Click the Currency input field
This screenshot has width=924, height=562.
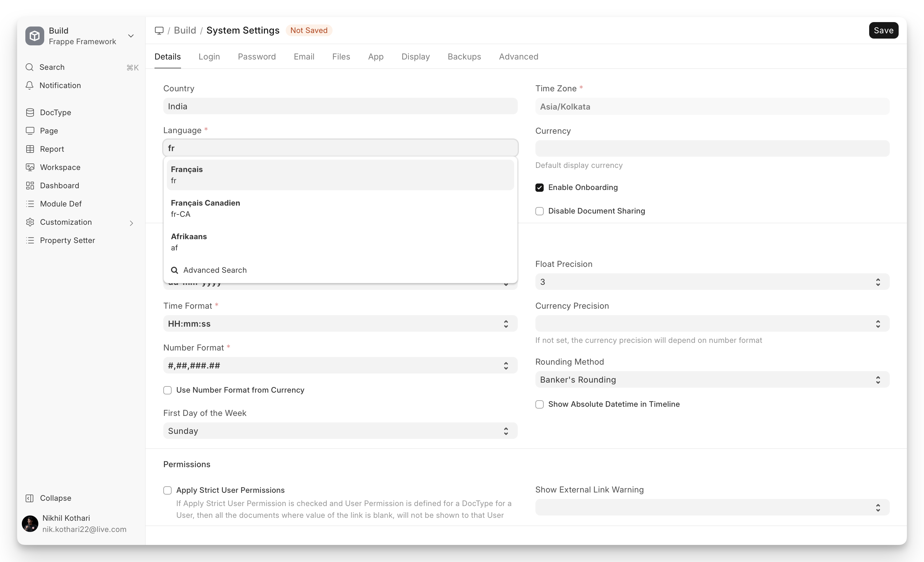[x=712, y=148]
